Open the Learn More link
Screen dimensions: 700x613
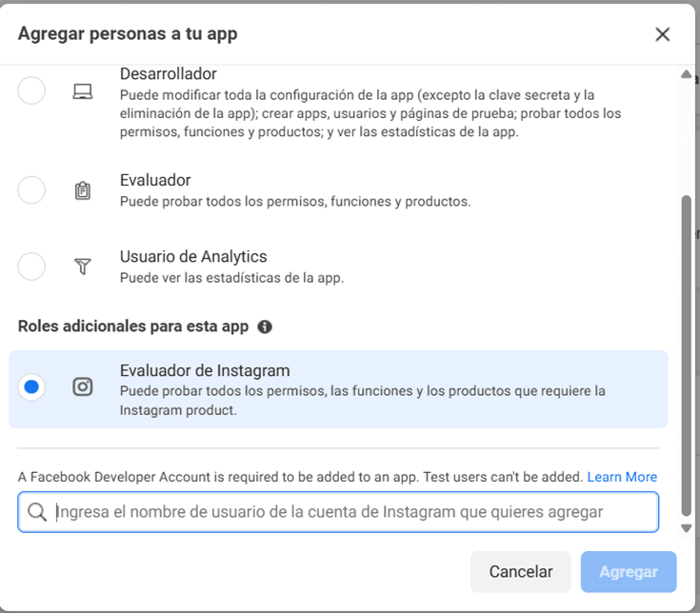click(x=622, y=477)
